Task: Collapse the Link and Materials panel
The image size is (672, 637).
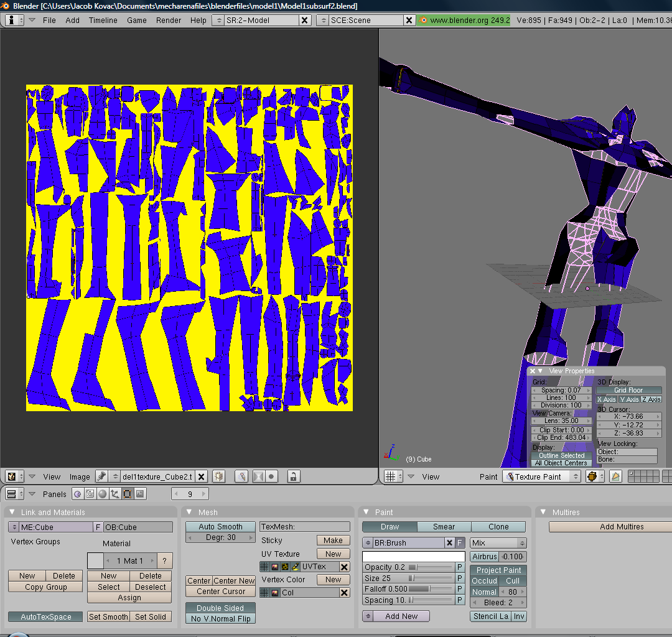Action: [12, 512]
